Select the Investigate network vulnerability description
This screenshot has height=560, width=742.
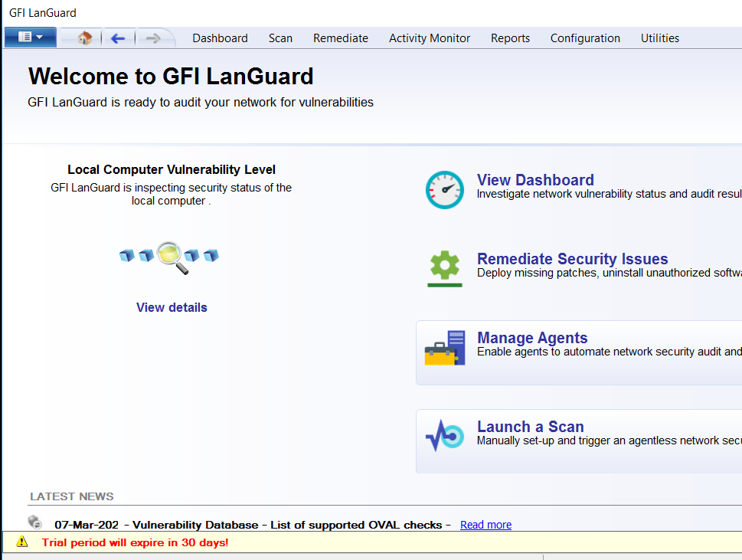click(610, 194)
